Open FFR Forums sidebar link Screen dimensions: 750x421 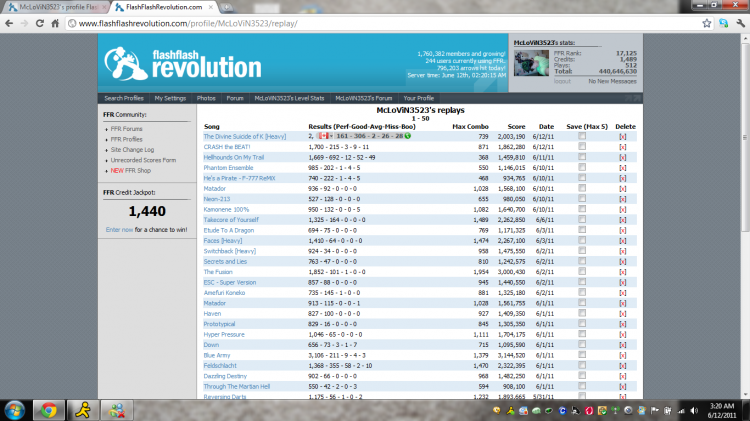click(126, 129)
